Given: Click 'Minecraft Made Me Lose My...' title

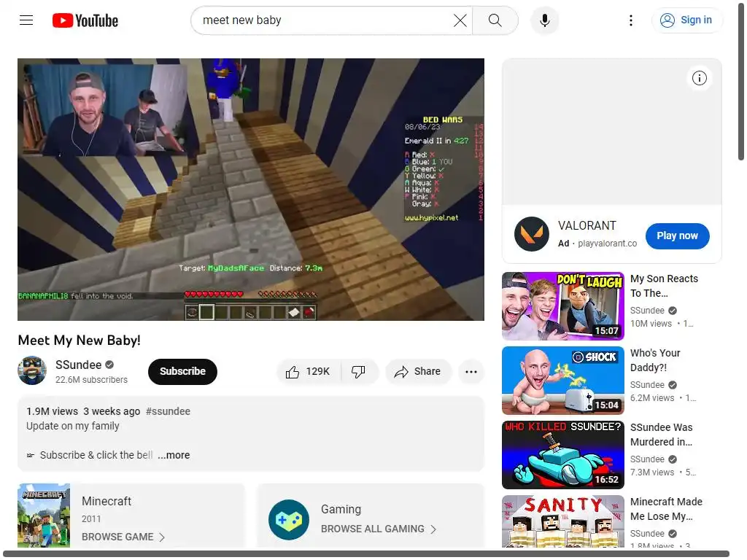Looking at the screenshot, I should (x=666, y=508).
